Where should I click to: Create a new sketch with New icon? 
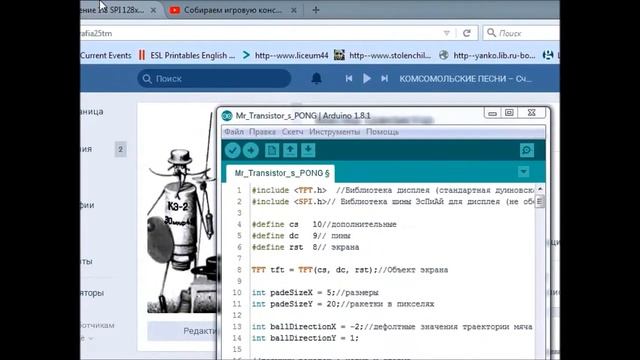point(272,151)
